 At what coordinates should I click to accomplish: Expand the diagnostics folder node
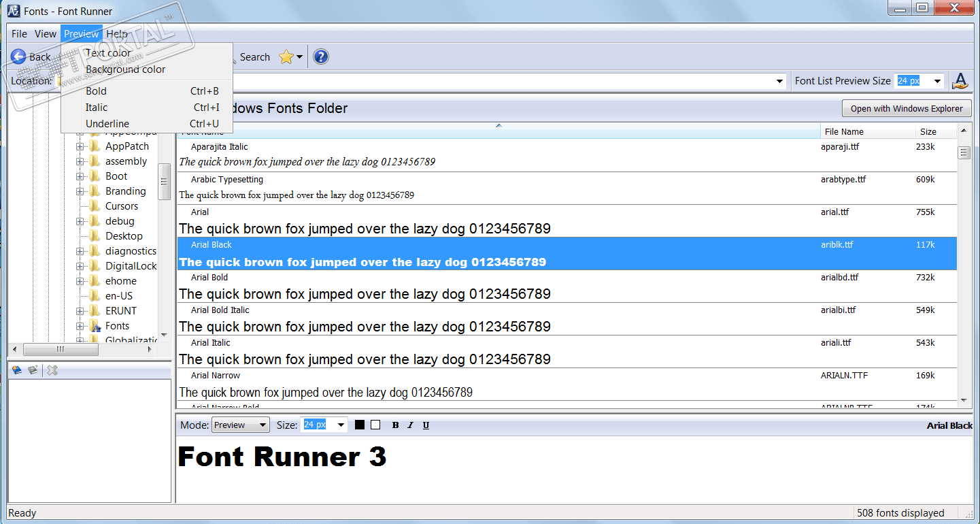coord(80,251)
